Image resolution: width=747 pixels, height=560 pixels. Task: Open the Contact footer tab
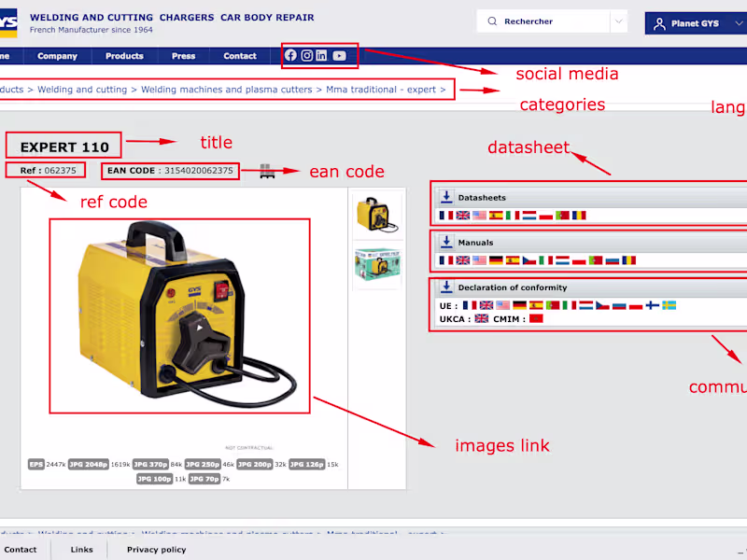coord(21,549)
